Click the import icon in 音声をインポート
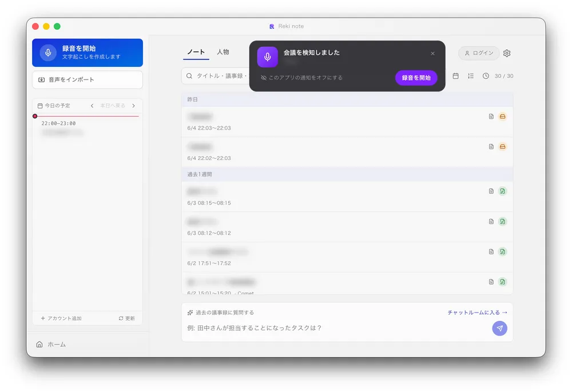The image size is (572, 392). coord(42,79)
